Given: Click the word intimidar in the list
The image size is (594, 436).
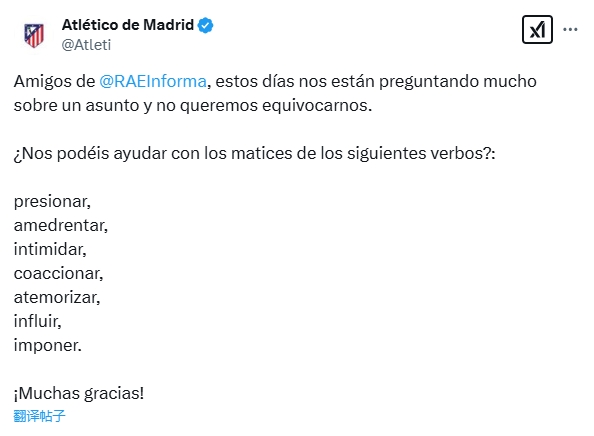Looking at the screenshot, I should click(x=49, y=250).
